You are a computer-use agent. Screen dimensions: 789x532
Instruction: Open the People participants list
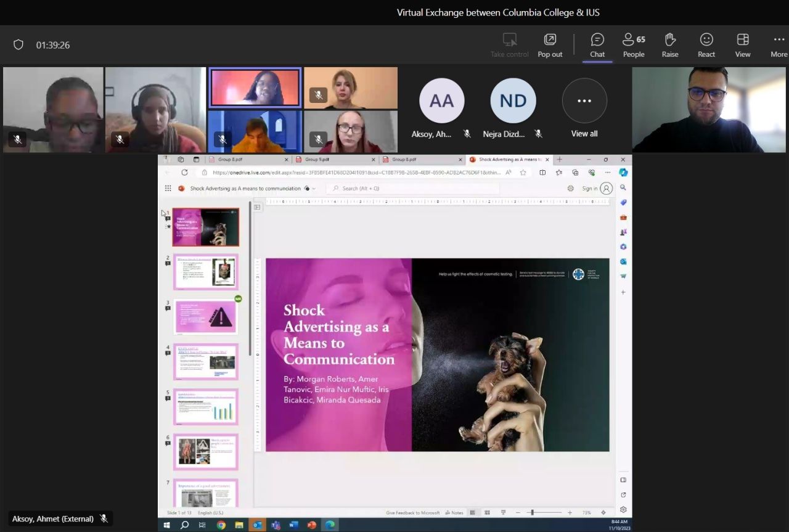click(x=633, y=46)
